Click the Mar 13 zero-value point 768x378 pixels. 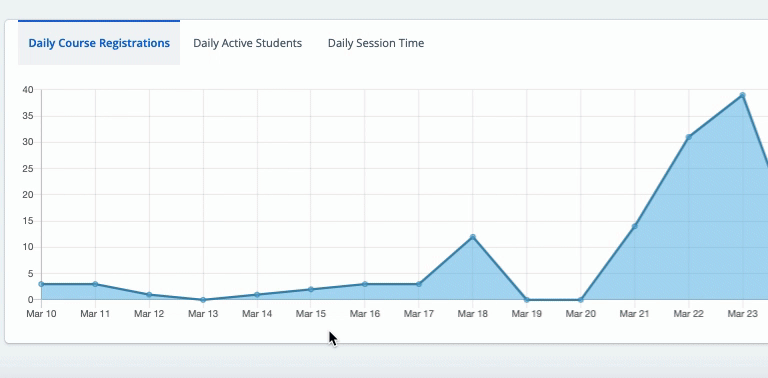click(x=203, y=300)
